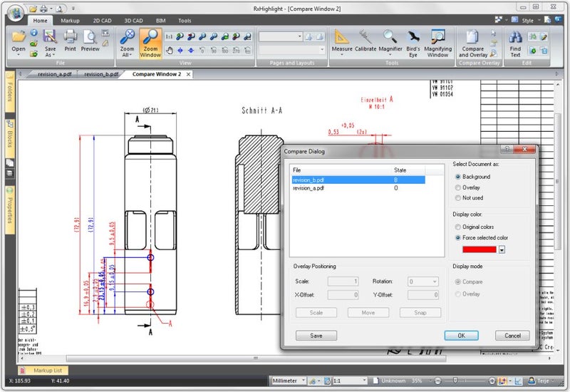Select Compare display mode radio button
The image size is (570, 392).
pyautogui.click(x=458, y=282)
